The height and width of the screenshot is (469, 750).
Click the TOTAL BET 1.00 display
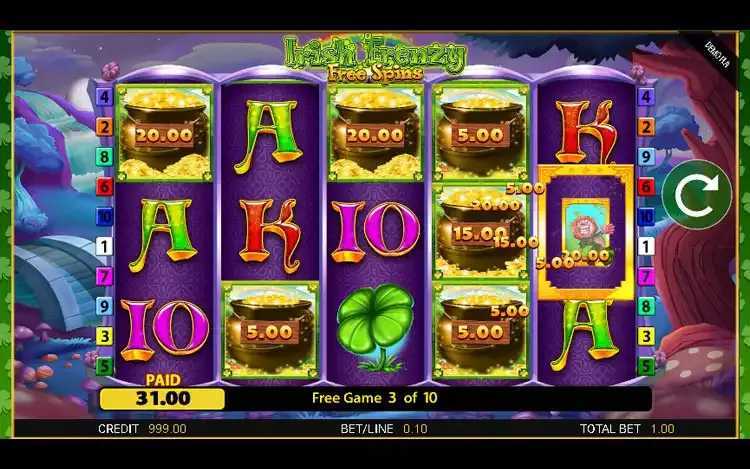[x=627, y=429]
